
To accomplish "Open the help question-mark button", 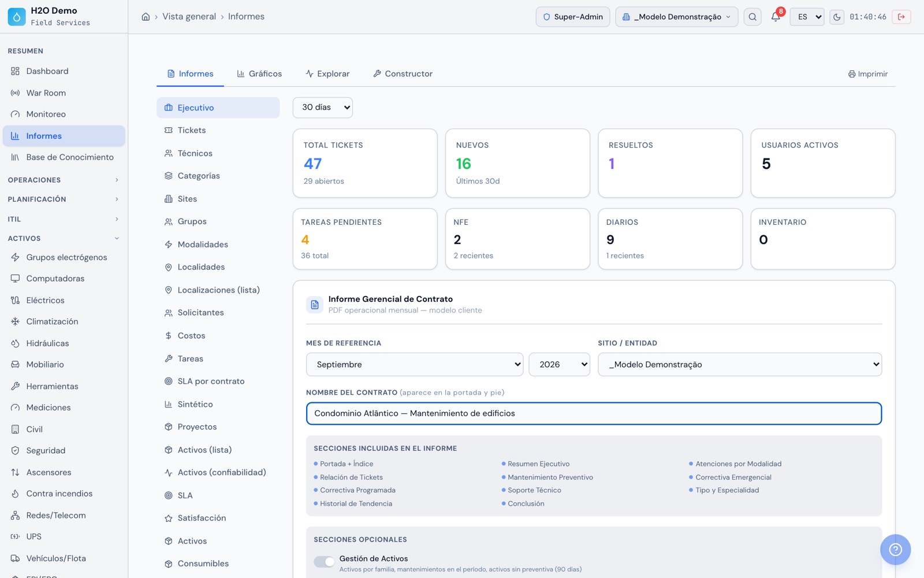I will pos(895,550).
